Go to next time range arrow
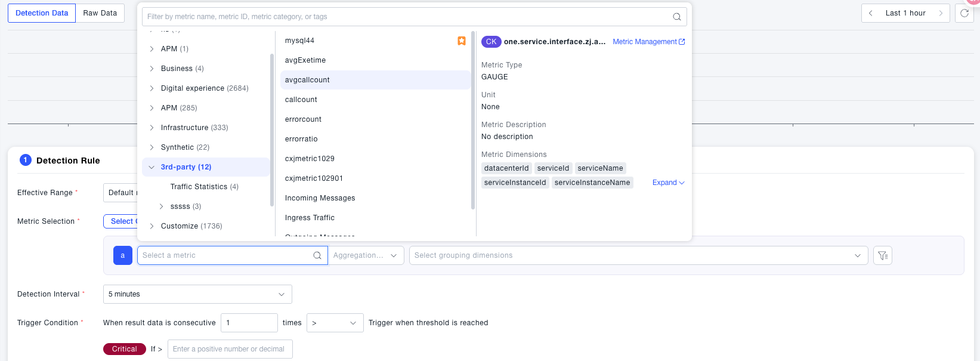The image size is (980, 361). pos(941,13)
